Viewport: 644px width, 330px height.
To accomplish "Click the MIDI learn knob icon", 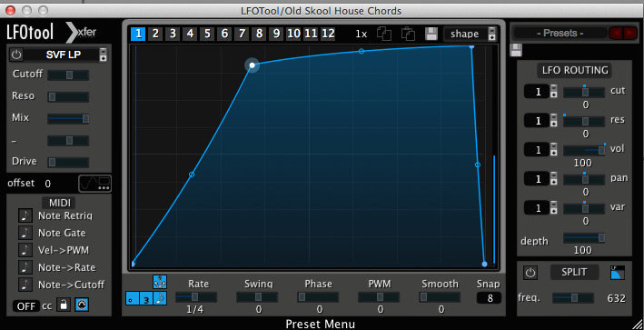I will (x=82, y=305).
